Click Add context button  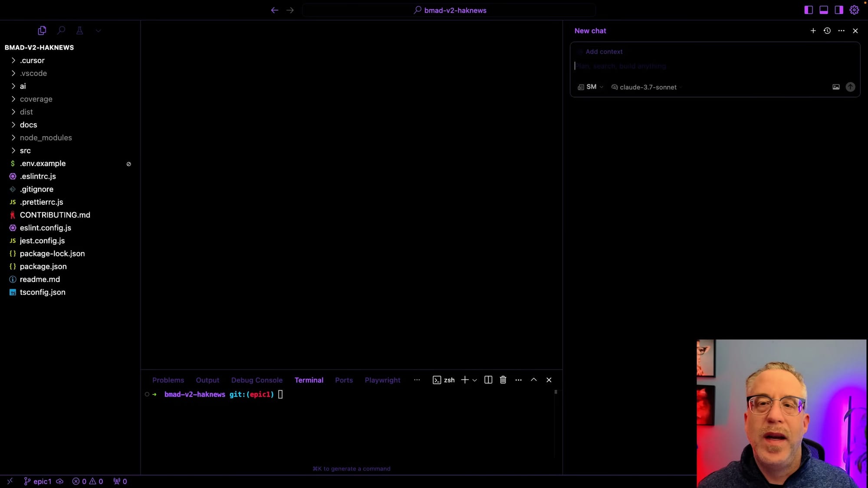click(603, 52)
